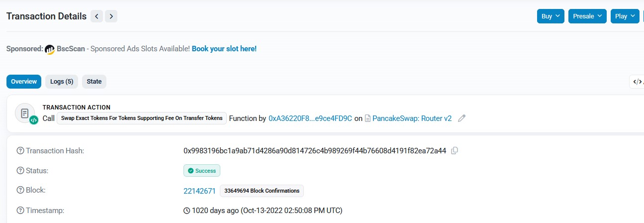Screen dimensions: 644x223
Task: Go to next transaction arrow
Action: click(111, 16)
